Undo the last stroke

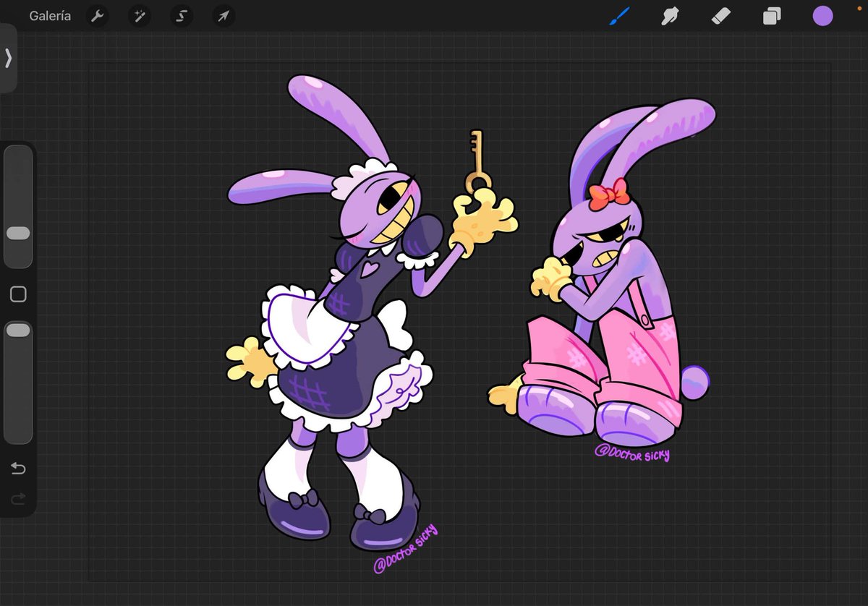pos(18,469)
